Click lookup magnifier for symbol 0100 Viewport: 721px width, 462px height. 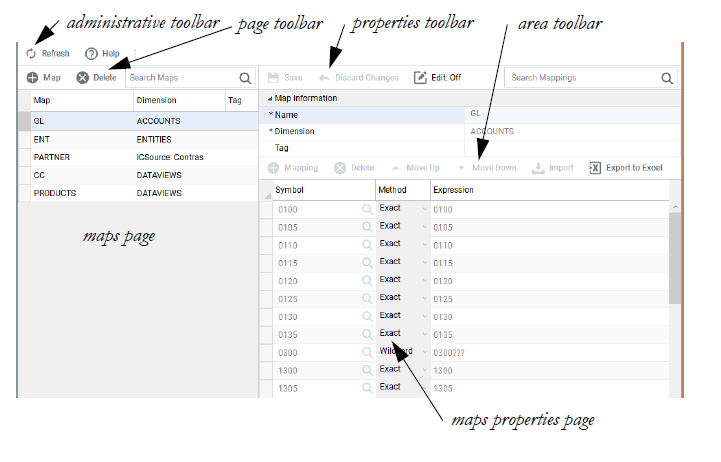coord(367,210)
